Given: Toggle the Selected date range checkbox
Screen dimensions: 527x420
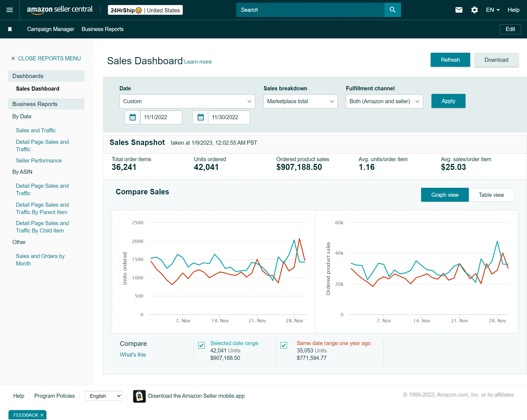Looking at the screenshot, I should (x=201, y=345).
